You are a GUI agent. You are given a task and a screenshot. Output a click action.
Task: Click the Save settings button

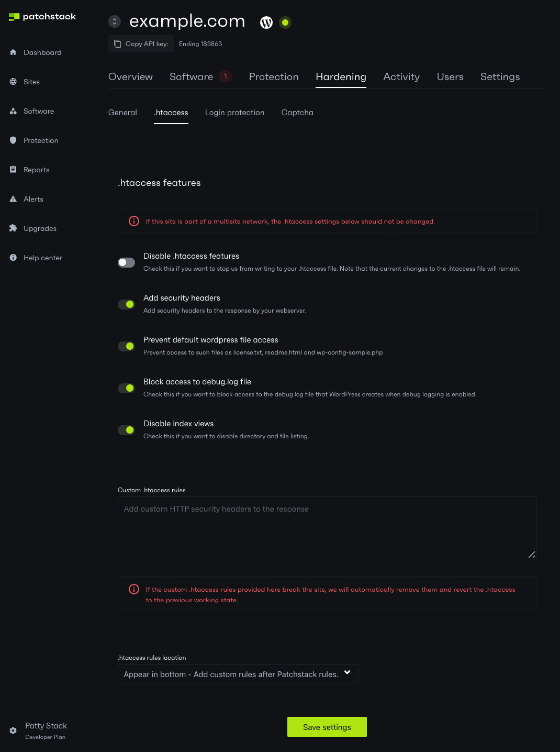click(327, 727)
